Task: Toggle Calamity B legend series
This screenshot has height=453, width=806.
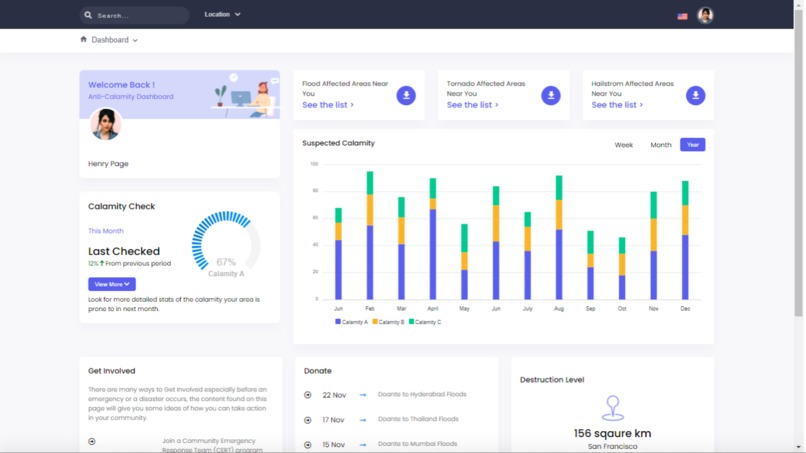Action: pos(388,322)
